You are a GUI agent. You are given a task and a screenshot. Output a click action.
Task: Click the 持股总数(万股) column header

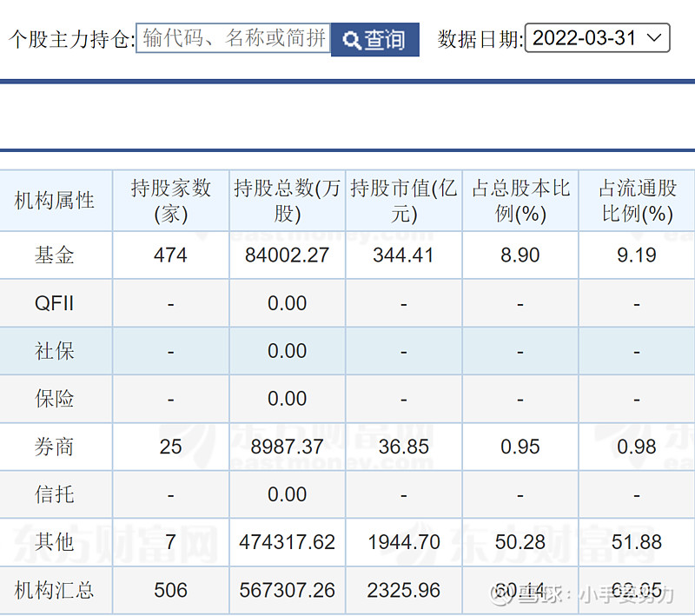pyautogui.click(x=288, y=201)
